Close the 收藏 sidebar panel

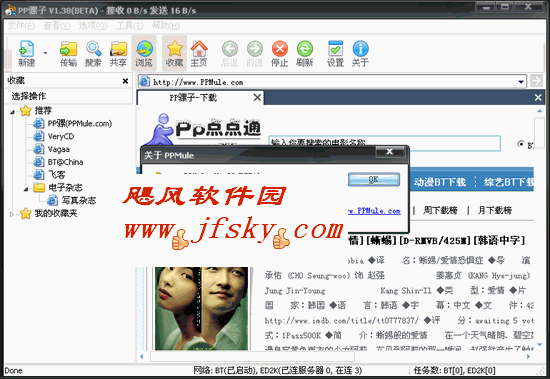[125, 81]
